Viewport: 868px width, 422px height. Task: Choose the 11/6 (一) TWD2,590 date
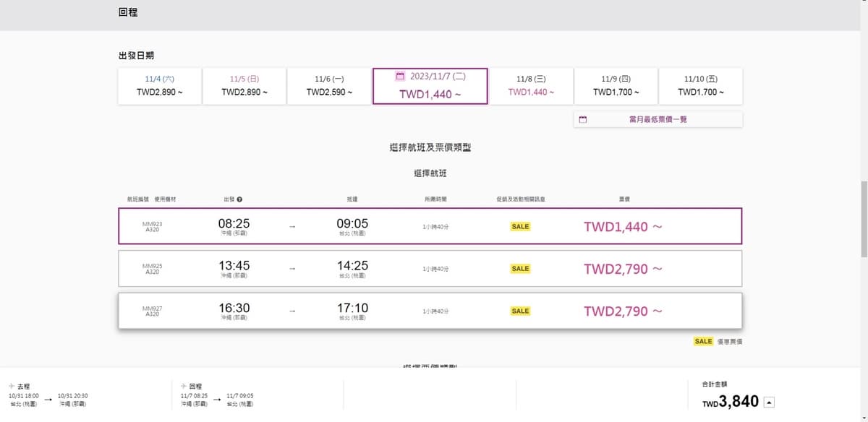(329, 86)
